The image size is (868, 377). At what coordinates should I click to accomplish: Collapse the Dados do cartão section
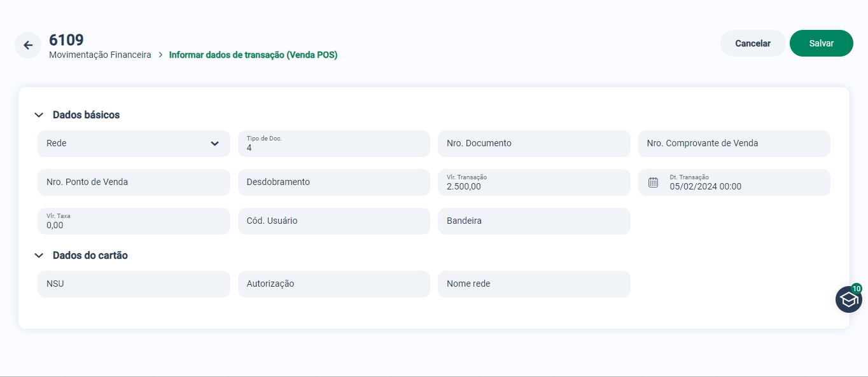click(39, 256)
